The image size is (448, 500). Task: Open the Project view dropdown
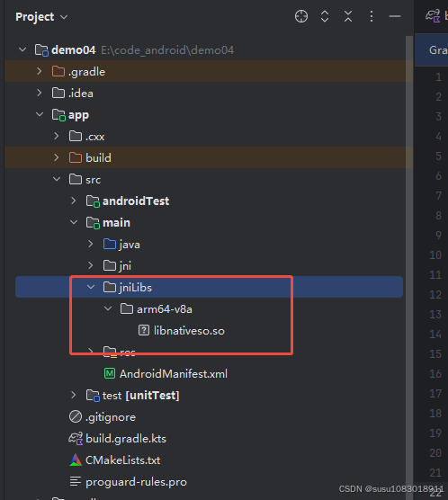click(x=41, y=16)
